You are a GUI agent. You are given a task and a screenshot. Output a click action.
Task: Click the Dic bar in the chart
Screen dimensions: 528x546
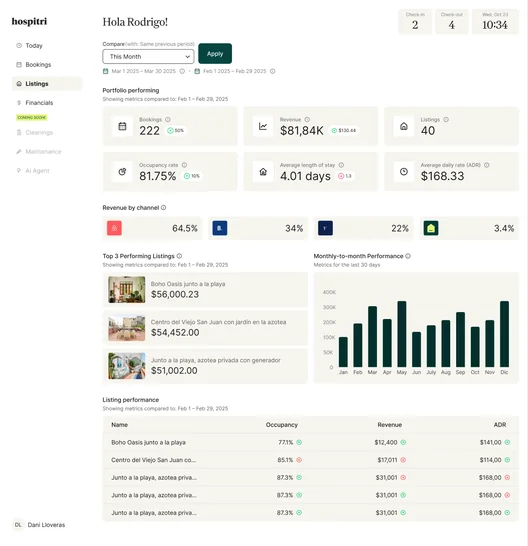(504, 334)
